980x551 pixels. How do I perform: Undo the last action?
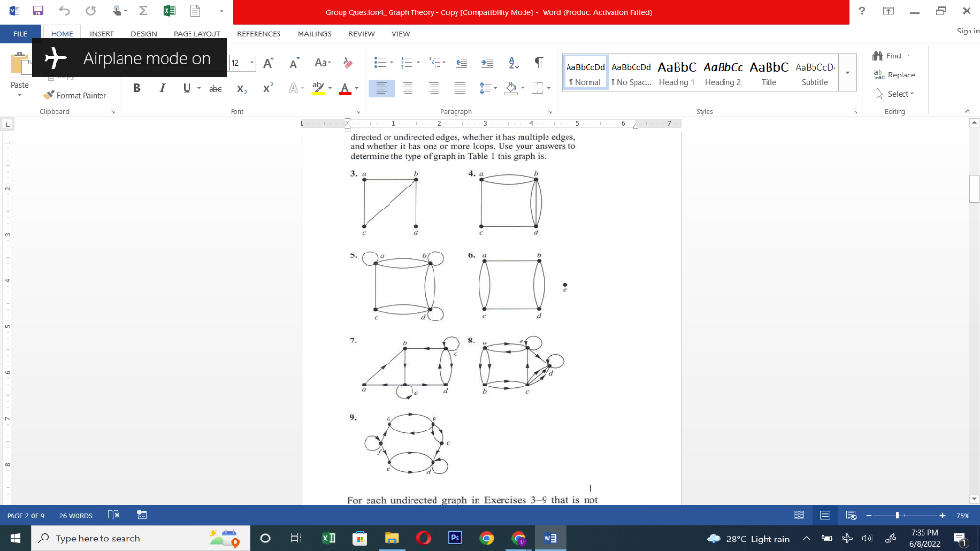click(x=64, y=11)
